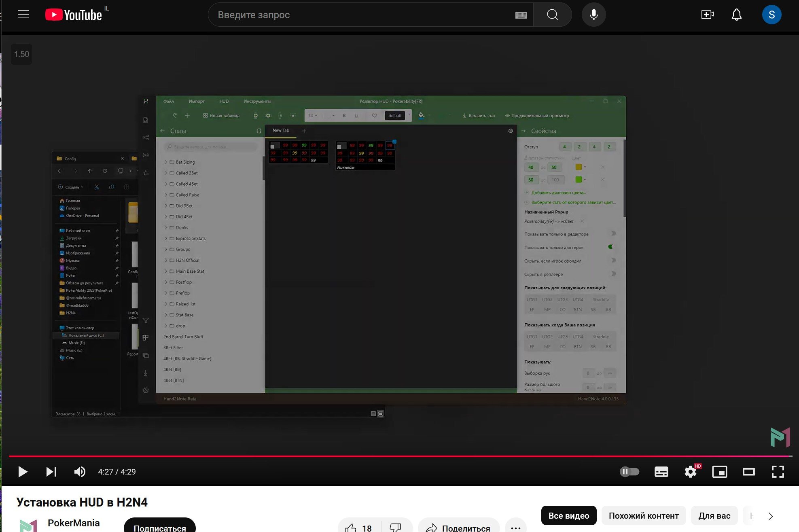Toggle BTN position under Показывать для следующих позиций
This screenshot has width=799, height=532.
[x=578, y=309]
